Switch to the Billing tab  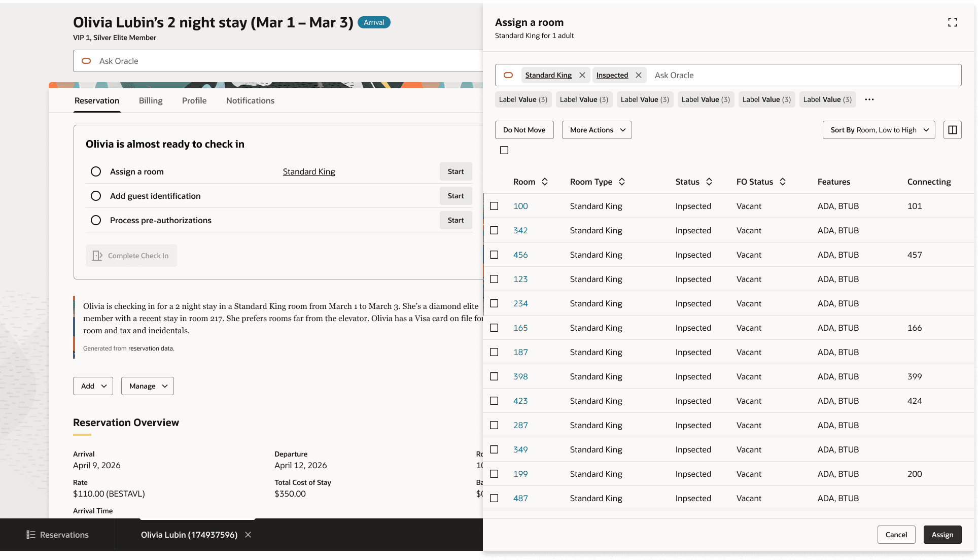tap(151, 100)
